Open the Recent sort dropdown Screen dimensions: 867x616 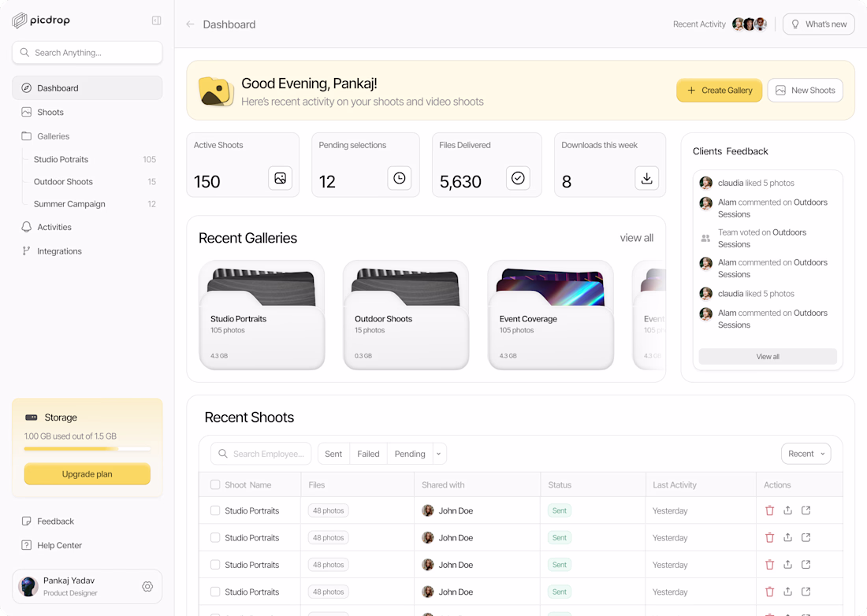coord(806,454)
